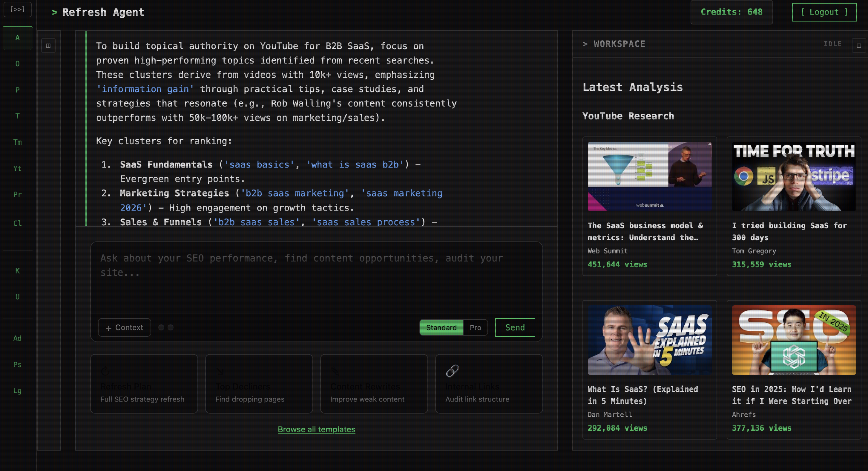The image size is (868, 471).
Task: Select the Ps sidebar icon
Action: 17,364
